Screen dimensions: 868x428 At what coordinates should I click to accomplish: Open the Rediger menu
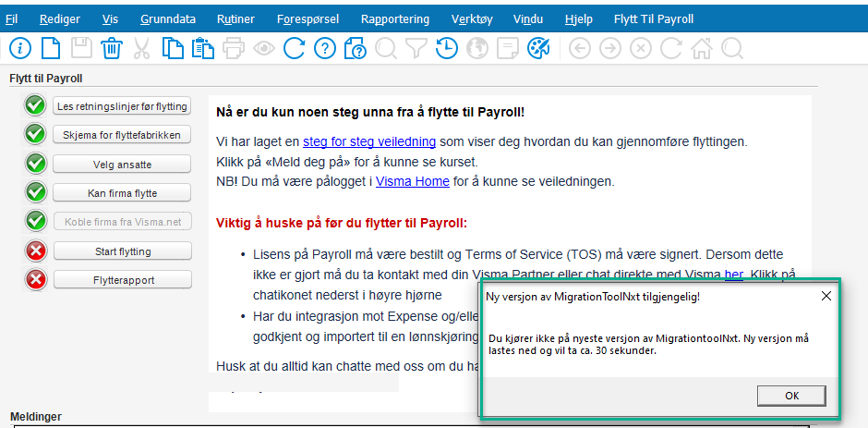click(60, 19)
